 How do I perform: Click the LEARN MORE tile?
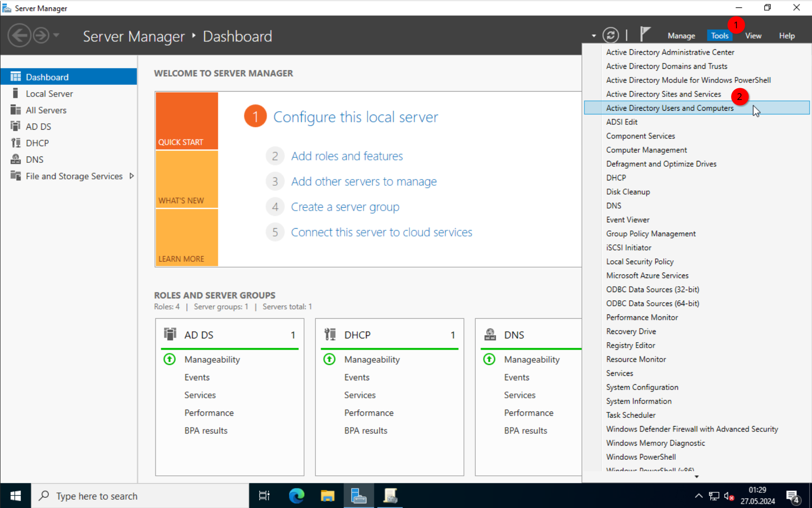(x=187, y=237)
